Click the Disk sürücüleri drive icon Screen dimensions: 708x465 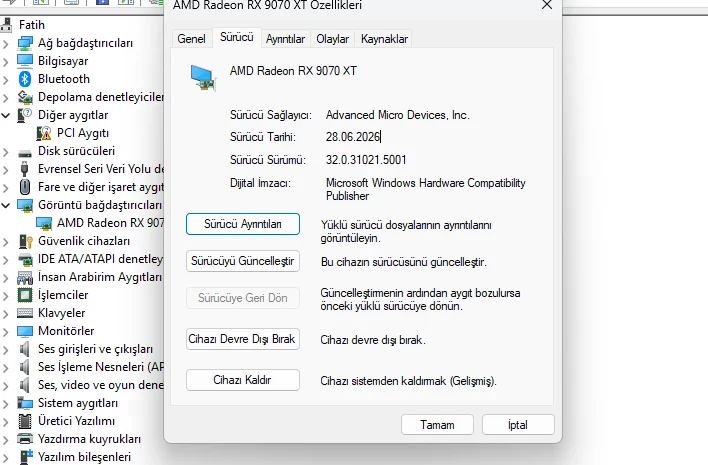25,152
